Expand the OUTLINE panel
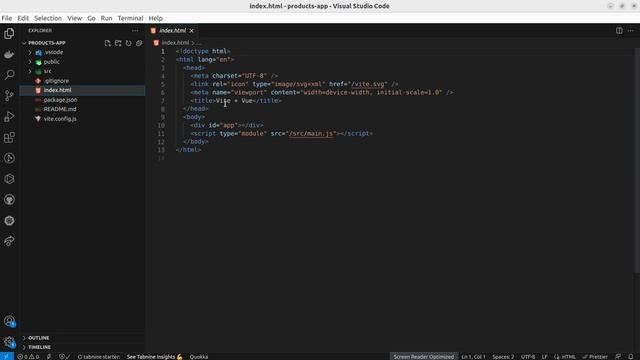The image size is (640, 360). point(38,338)
